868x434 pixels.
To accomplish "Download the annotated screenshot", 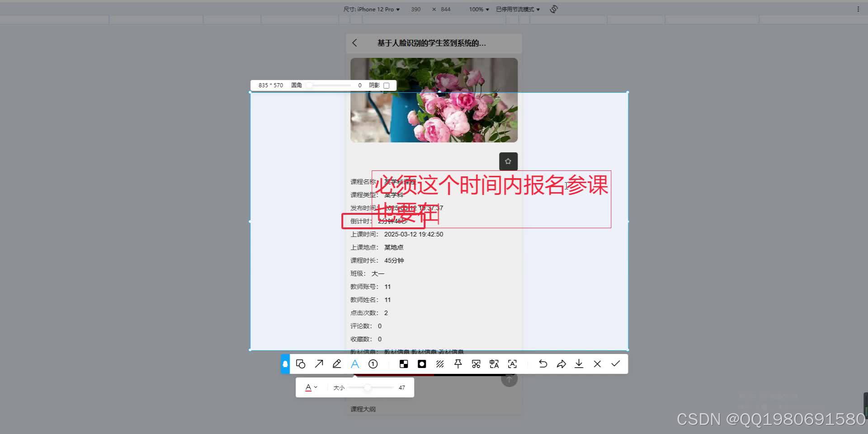I will 579,363.
